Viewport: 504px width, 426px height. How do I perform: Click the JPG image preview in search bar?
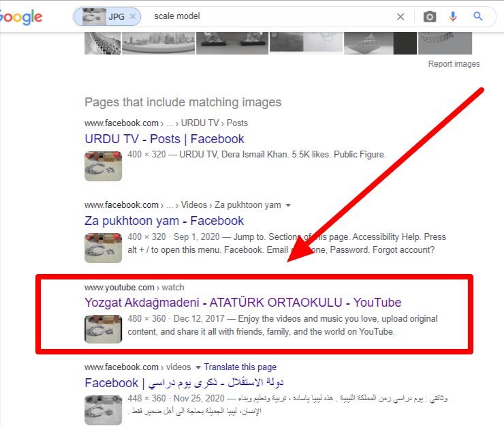point(93,17)
